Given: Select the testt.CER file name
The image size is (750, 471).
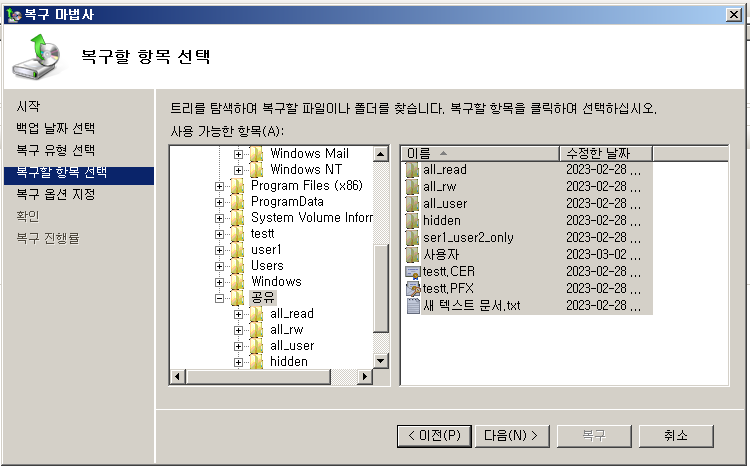Looking at the screenshot, I should (449, 272).
